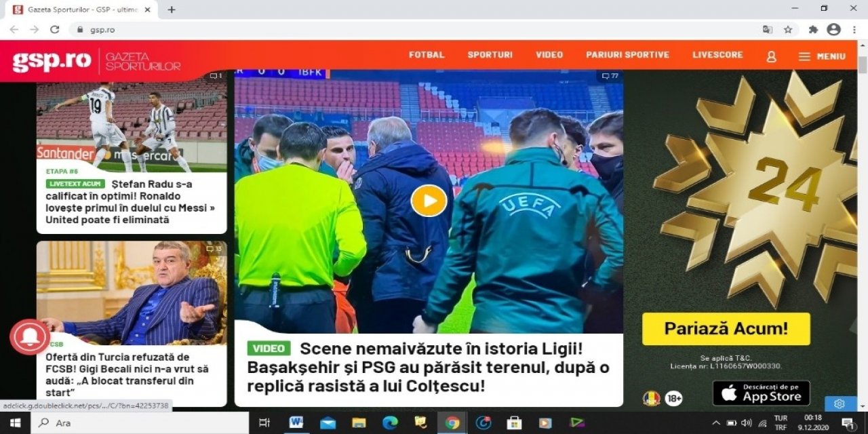868x434 pixels.
Task: Open the Chrome three-dot menu
Action: [x=854, y=29]
